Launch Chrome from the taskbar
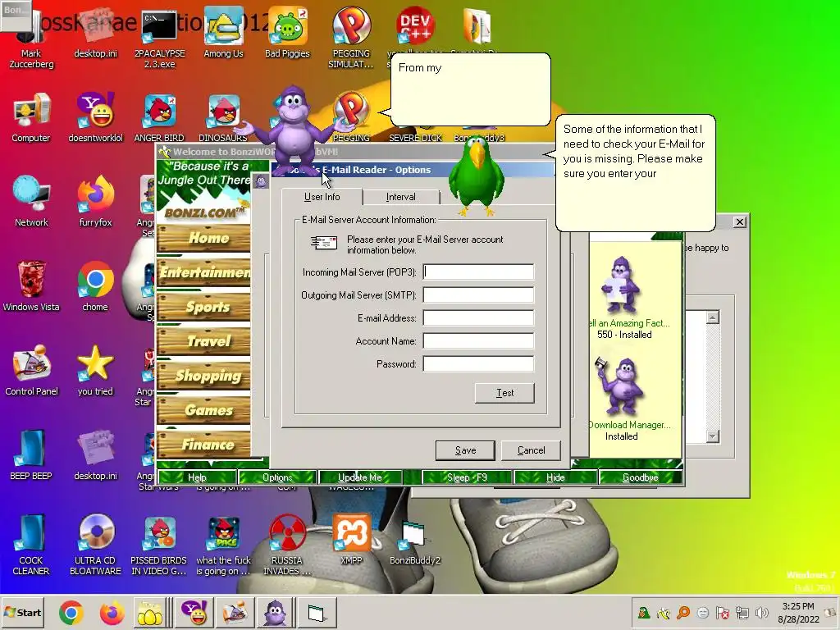Screen dimensions: 840x630 71,612
